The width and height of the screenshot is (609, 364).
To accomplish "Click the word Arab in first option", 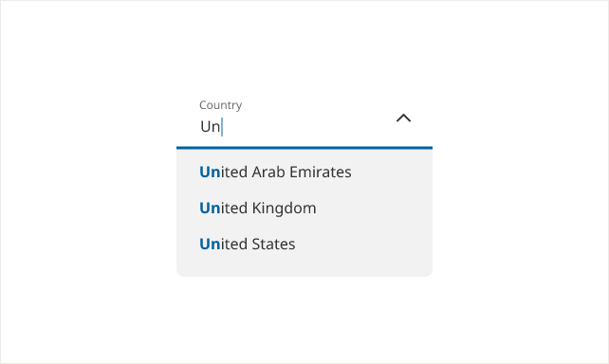I will (x=268, y=172).
